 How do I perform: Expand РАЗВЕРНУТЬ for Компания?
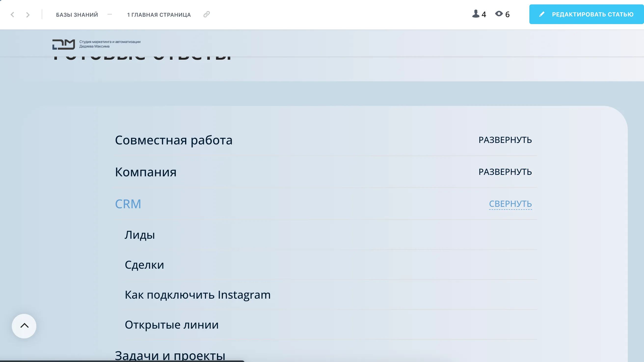505,172
